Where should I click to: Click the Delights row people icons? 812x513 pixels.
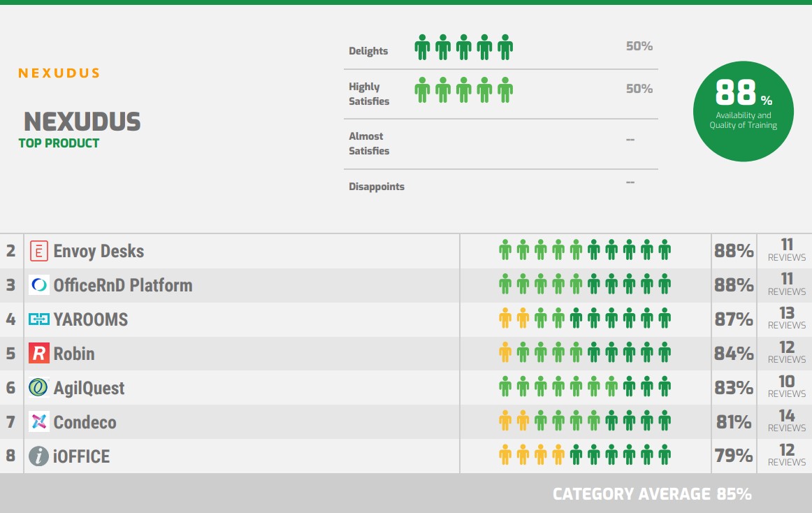coord(463,47)
